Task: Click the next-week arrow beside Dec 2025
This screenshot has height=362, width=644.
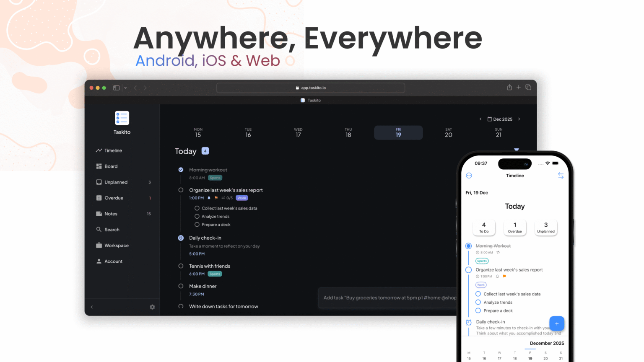Action: [x=519, y=119]
